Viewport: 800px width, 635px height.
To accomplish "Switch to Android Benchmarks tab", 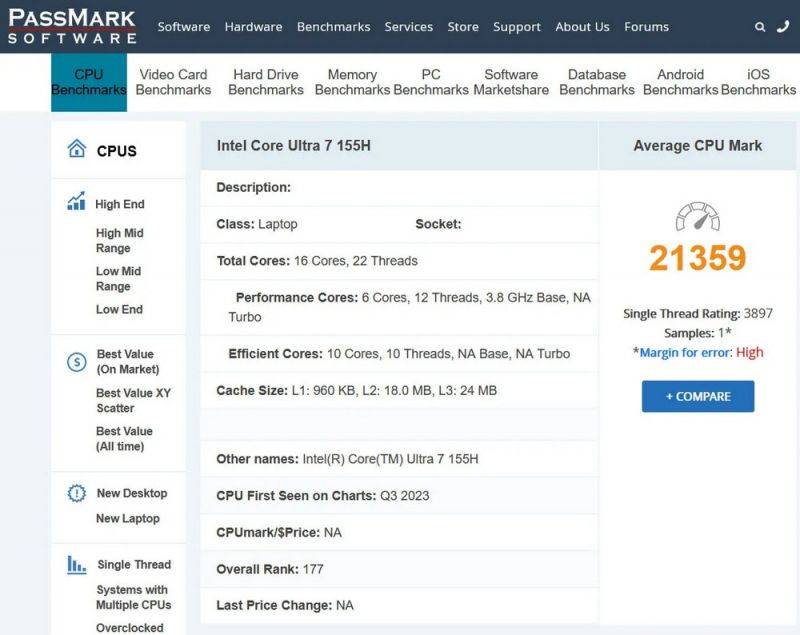I will click(681, 82).
